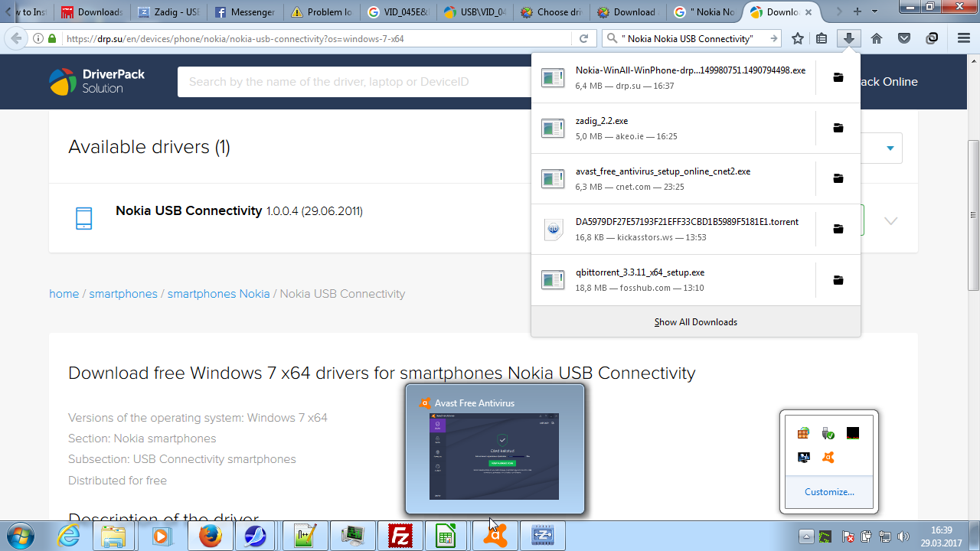The image size is (980, 551).
Task: Show your bookmarks list
Action: (x=822, y=38)
